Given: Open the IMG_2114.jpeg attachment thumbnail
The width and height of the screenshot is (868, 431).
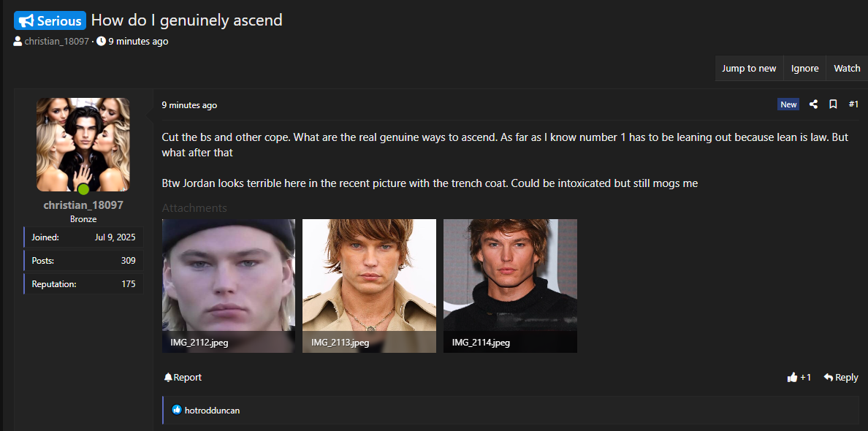Looking at the screenshot, I should (511, 286).
